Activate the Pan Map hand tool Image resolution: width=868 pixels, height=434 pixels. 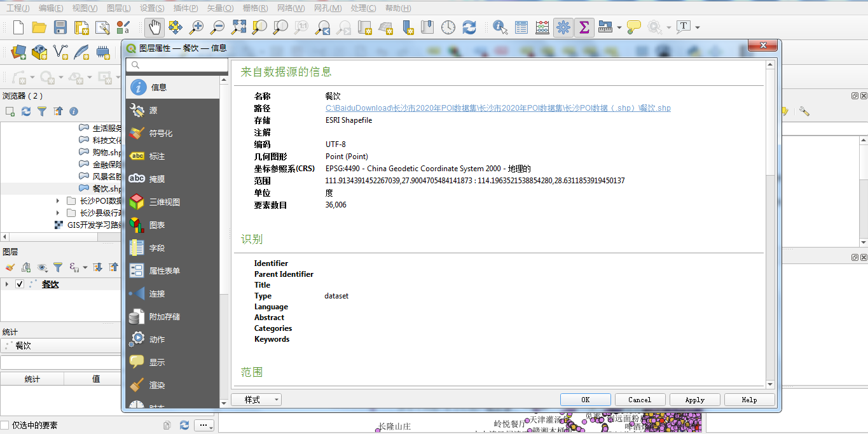coord(154,27)
